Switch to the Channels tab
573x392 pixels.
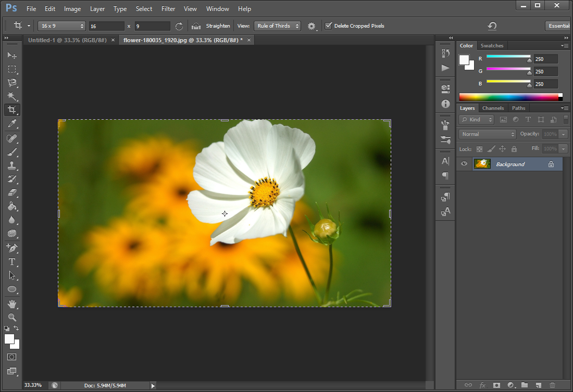pyautogui.click(x=493, y=108)
